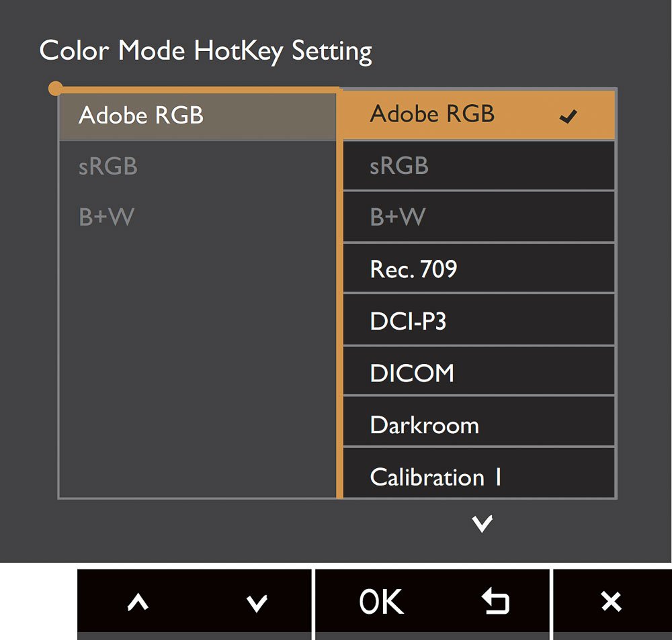Select the Darkroom color mode

pyautogui.click(x=478, y=422)
